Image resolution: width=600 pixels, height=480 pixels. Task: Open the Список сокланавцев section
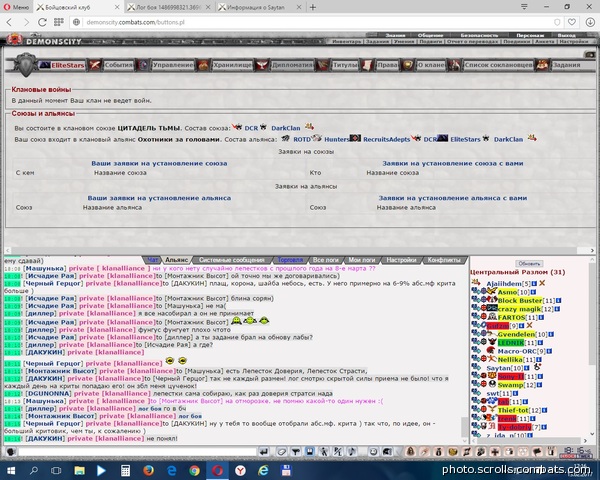point(499,65)
